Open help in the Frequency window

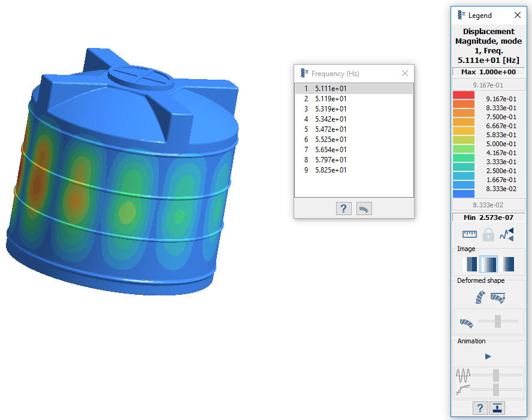coord(343,209)
